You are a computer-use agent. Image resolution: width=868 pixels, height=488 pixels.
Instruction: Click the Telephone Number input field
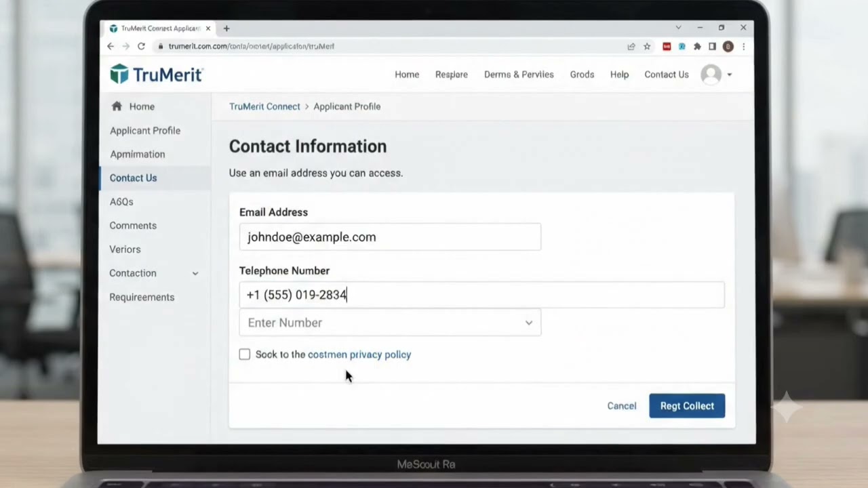(481, 295)
